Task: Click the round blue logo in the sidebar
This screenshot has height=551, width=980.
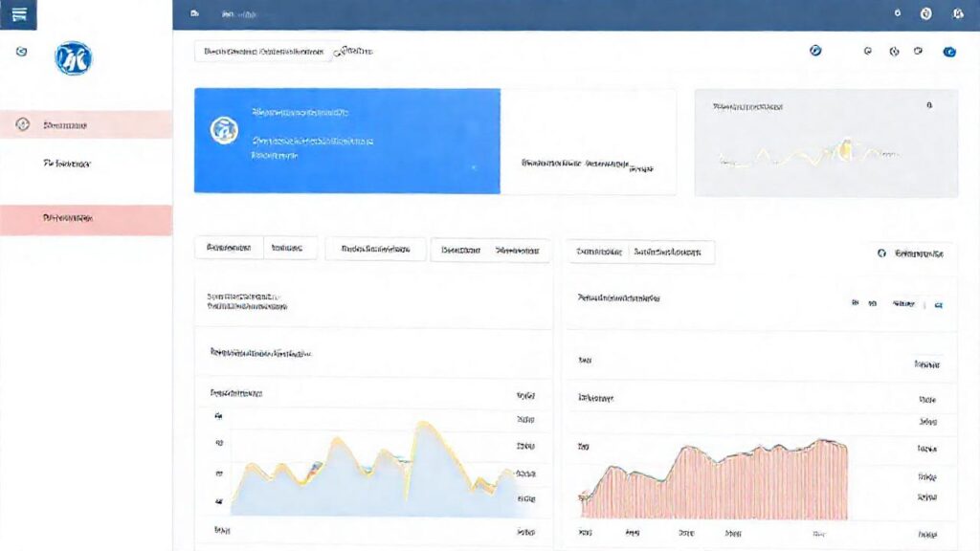Action: coord(73,58)
